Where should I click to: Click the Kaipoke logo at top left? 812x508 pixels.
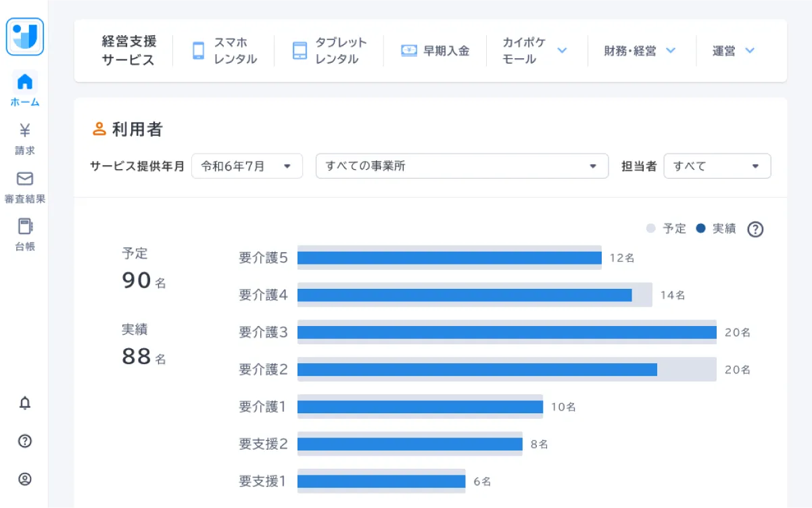pos(24,37)
